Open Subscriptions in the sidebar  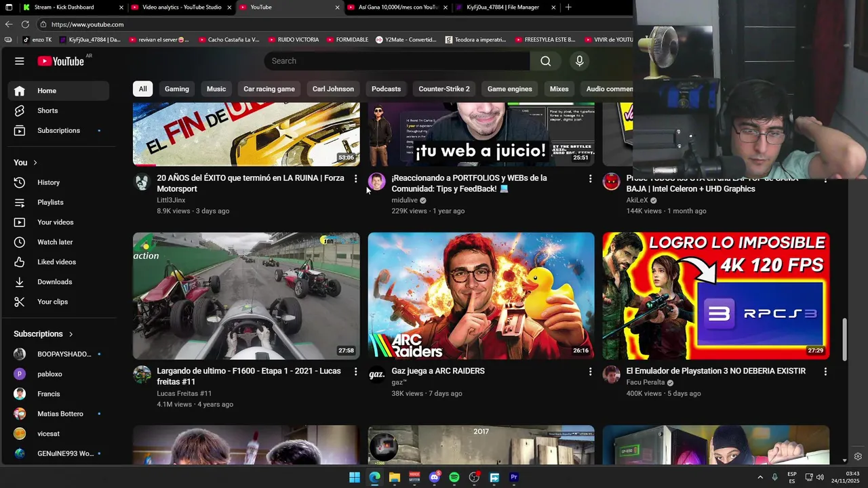[x=58, y=130]
